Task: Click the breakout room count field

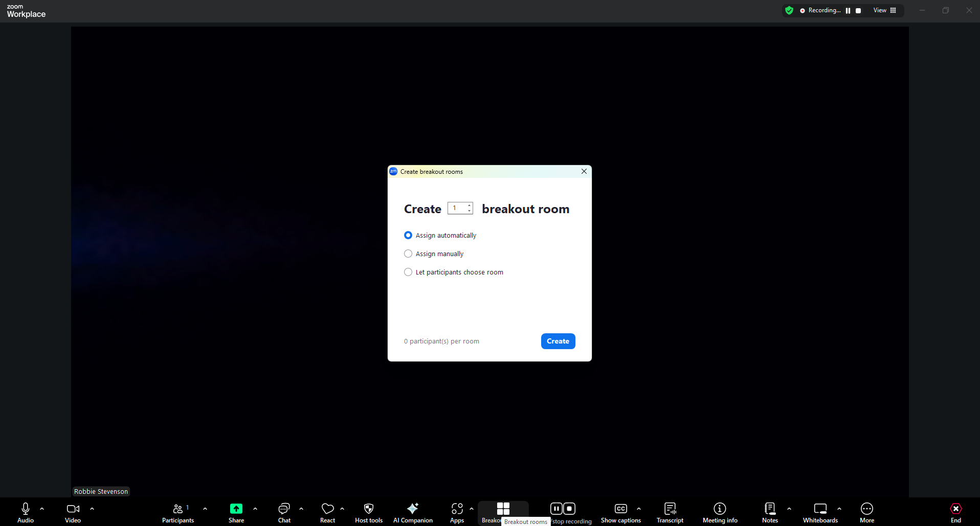Action: point(457,208)
